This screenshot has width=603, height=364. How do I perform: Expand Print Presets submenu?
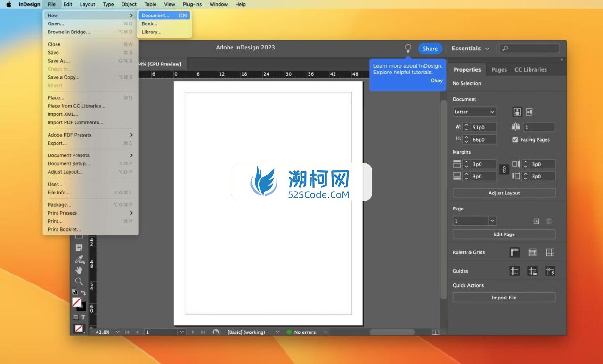pyautogui.click(x=90, y=213)
